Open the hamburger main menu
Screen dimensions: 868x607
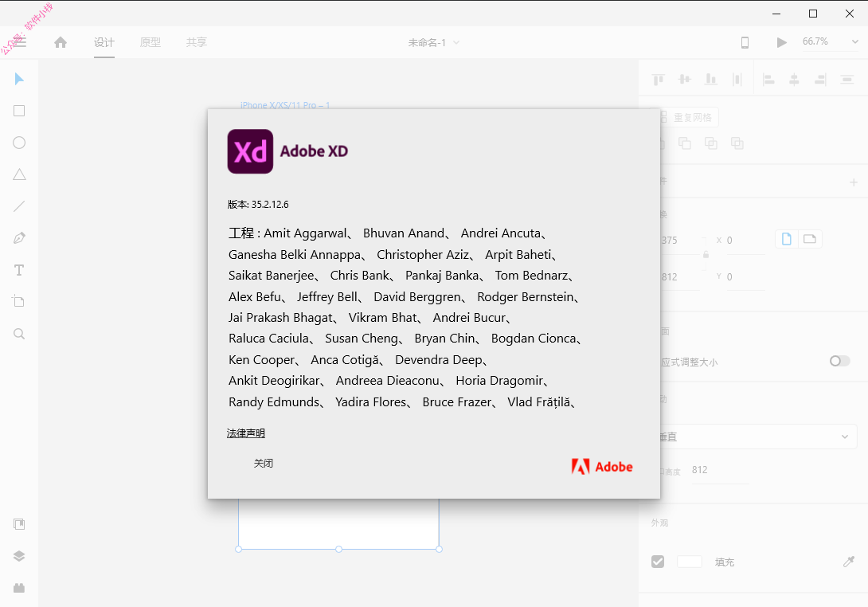19,42
